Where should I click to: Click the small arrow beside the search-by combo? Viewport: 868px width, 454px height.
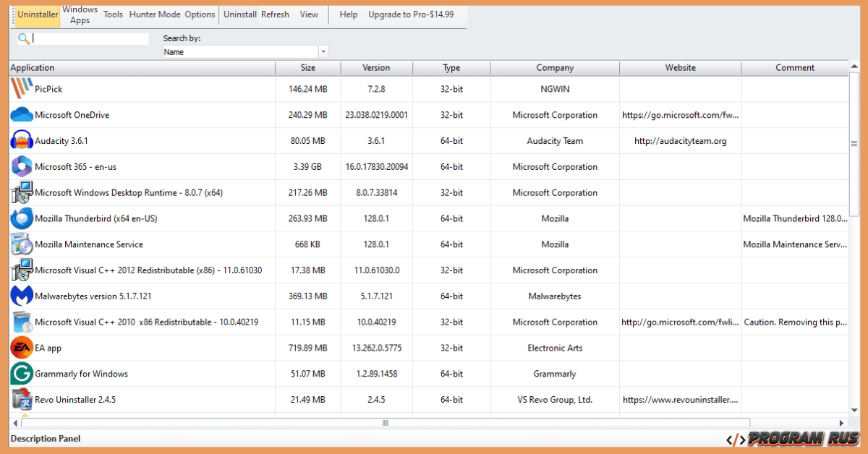coord(323,51)
